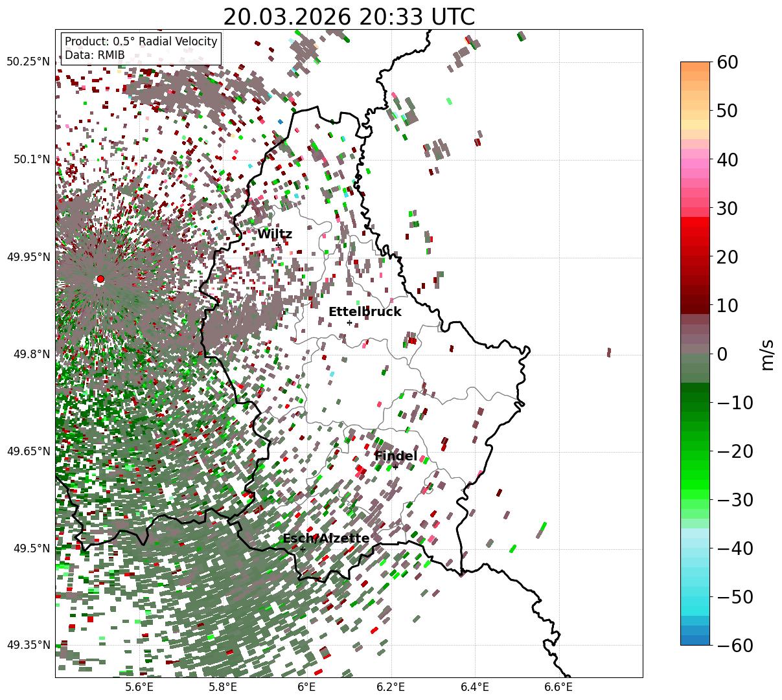Click the blue bottom segment of the colorbar
Screen dimensions: 782x700
click(x=695, y=640)
